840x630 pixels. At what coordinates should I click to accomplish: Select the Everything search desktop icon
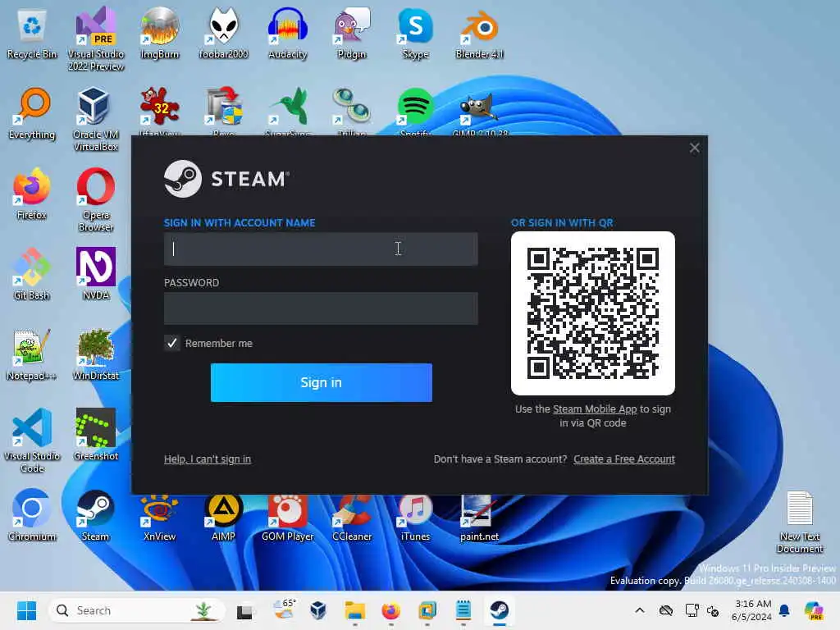pyautogui.click(x=32, y=113)
